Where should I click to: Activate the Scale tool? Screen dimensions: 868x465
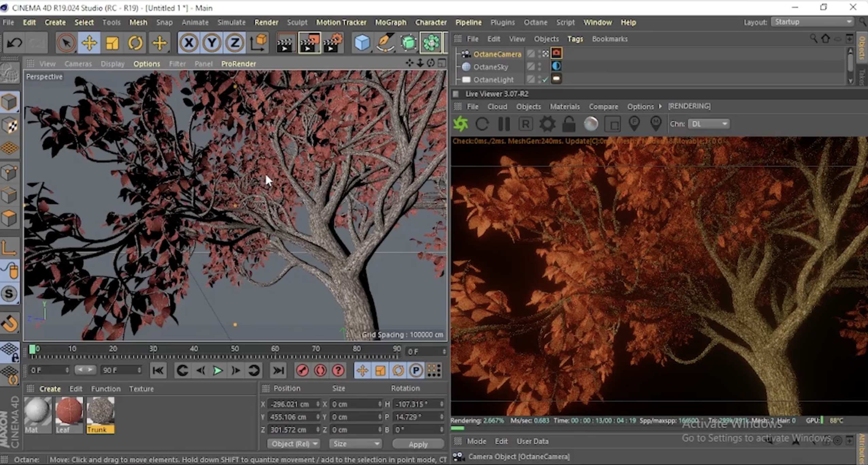112,42
